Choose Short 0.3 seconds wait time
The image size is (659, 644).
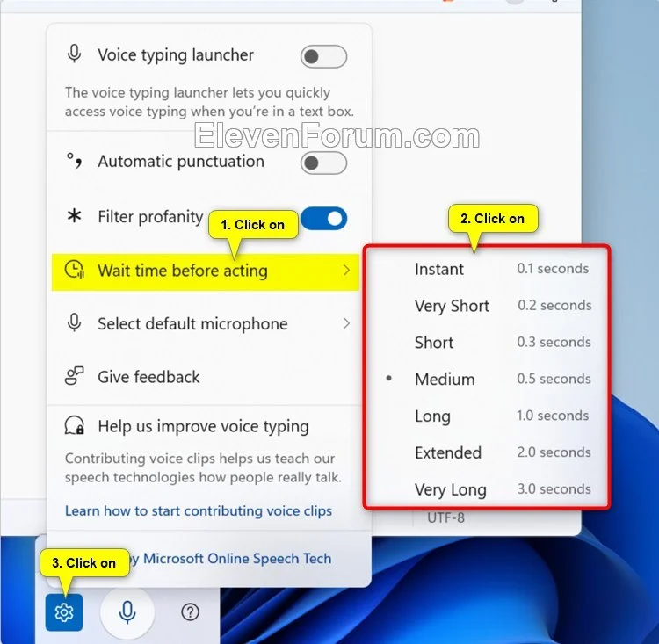(x=487, y=342)
